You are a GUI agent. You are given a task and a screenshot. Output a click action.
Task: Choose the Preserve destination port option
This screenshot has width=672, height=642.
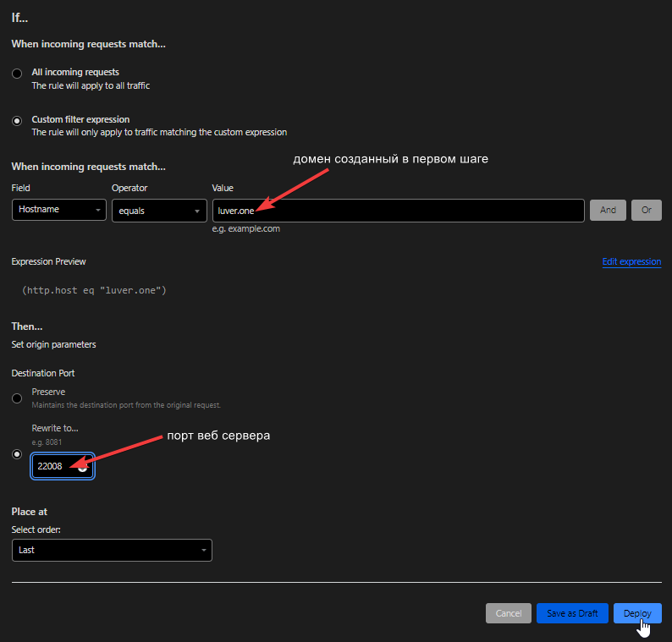17,398
